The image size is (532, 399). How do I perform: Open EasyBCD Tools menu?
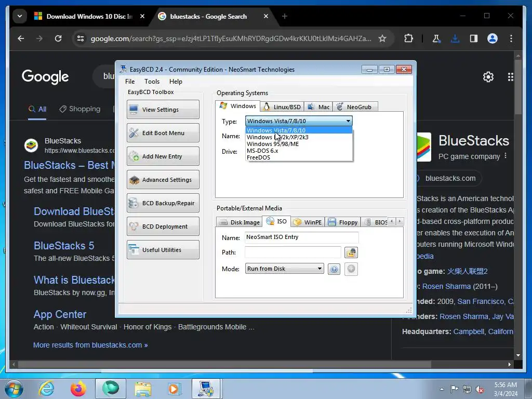click(152, 82)
